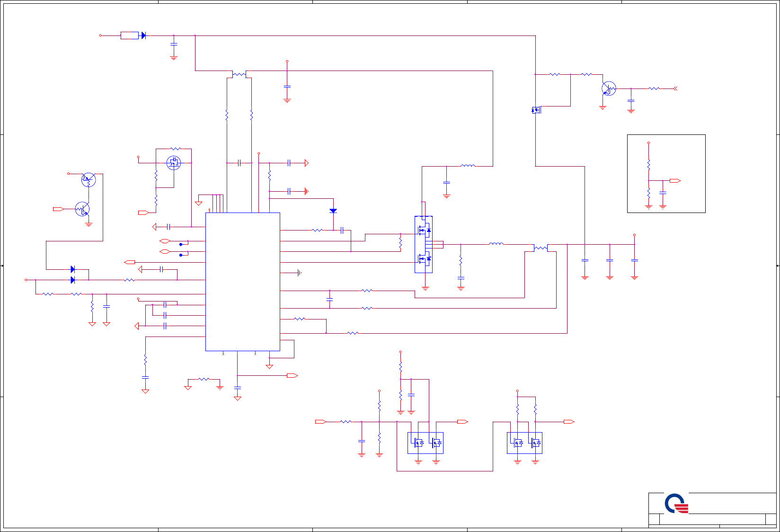Click the lower blue test point left of the IC
Screen dimensions: 780x532
point(181,255)
